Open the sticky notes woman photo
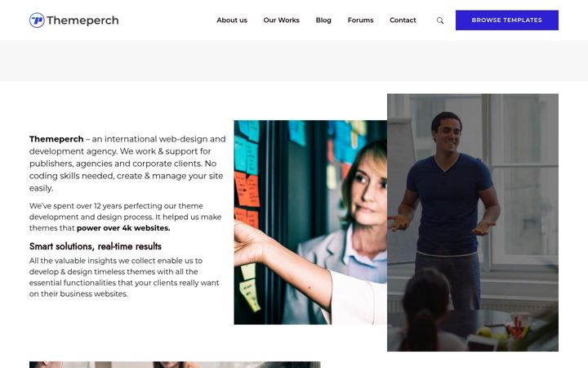The width and height of the screenshot is (588, 368). coord(310,222)
